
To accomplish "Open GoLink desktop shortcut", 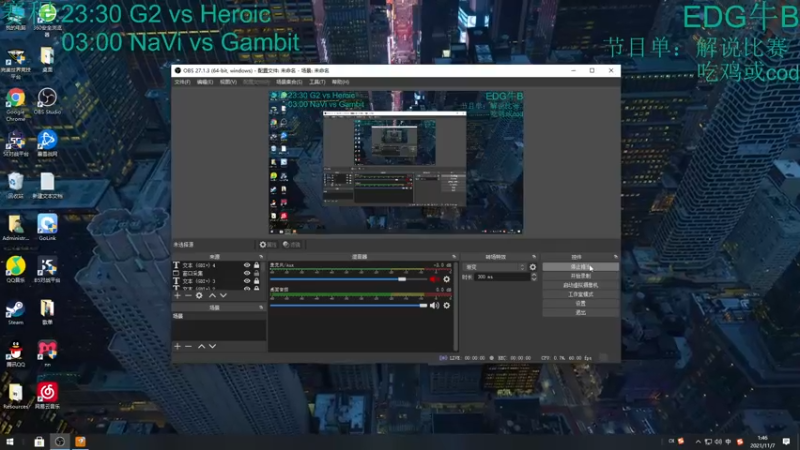I will [x=47, y=228].
